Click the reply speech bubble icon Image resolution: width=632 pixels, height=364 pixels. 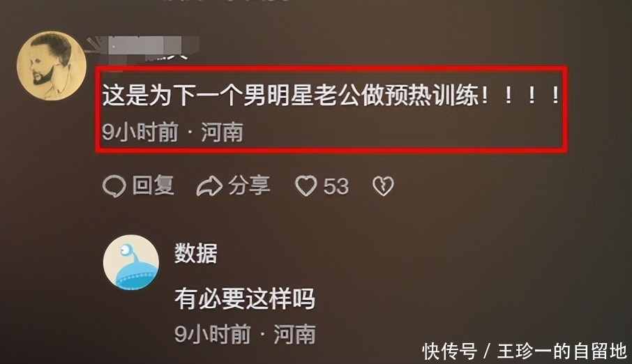tap(114, 187)
